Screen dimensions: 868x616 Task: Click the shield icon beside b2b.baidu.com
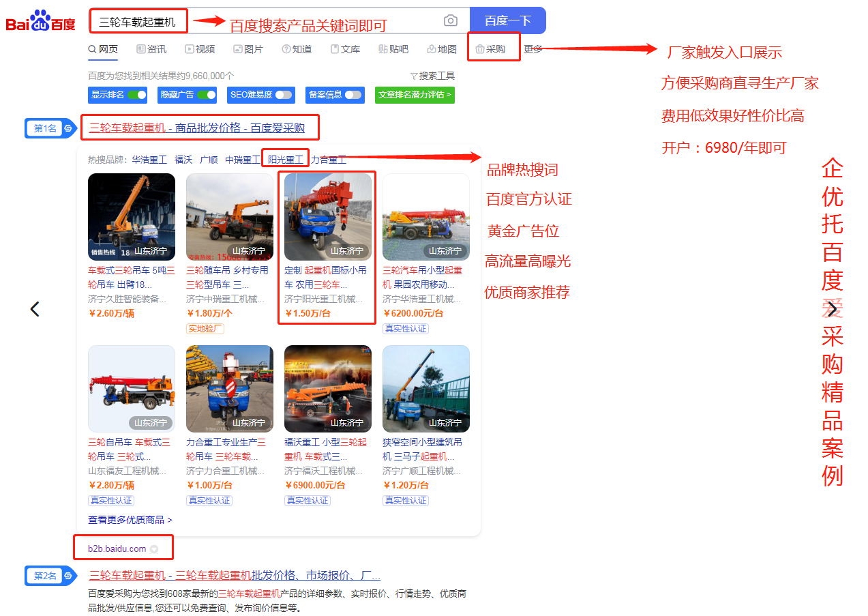(x=154, y=549)
